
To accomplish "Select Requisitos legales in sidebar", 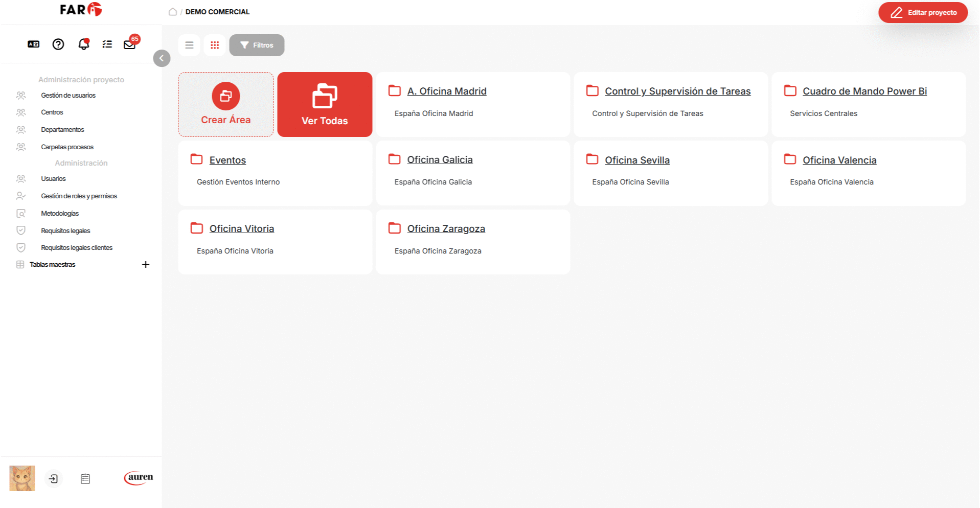I will (65, 231).
